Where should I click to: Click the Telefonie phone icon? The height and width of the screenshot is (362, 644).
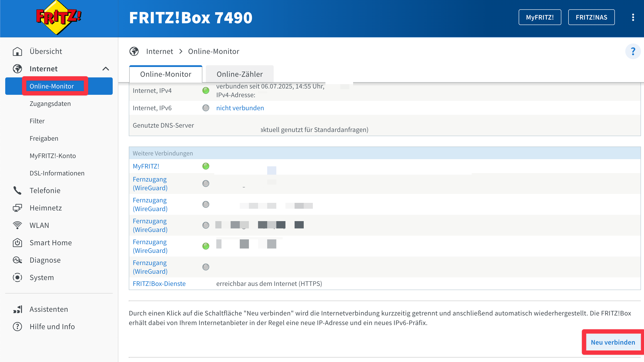tap(17, 190)
